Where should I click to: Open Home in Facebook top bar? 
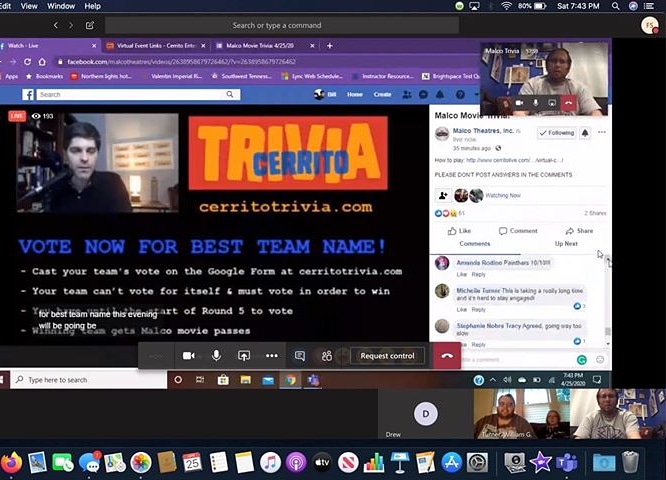tap(355, 94)
